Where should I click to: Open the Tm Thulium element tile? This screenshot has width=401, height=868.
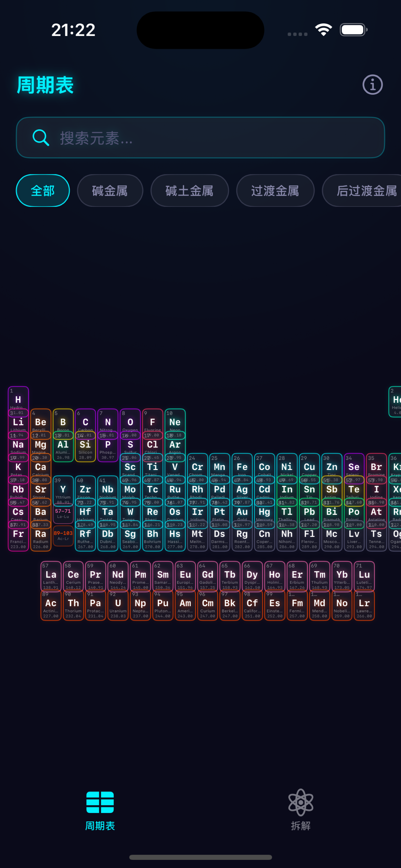(x=319, y=576)
